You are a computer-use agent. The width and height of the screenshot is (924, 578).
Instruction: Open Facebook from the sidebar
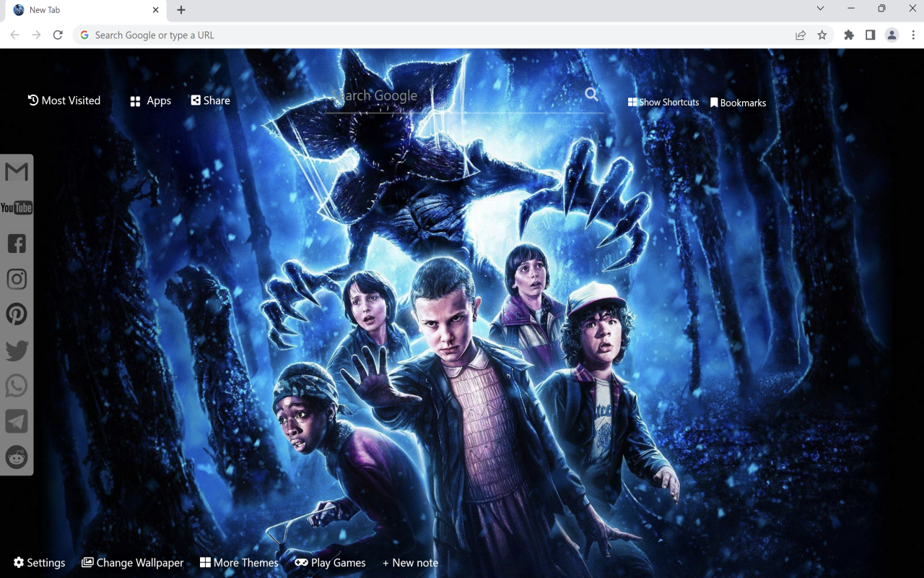pos(17,243)
